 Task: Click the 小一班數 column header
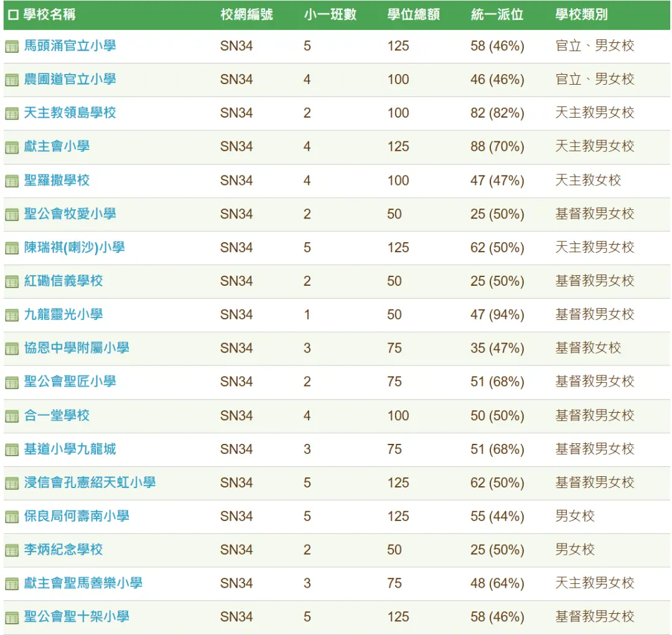click(330, 14)
